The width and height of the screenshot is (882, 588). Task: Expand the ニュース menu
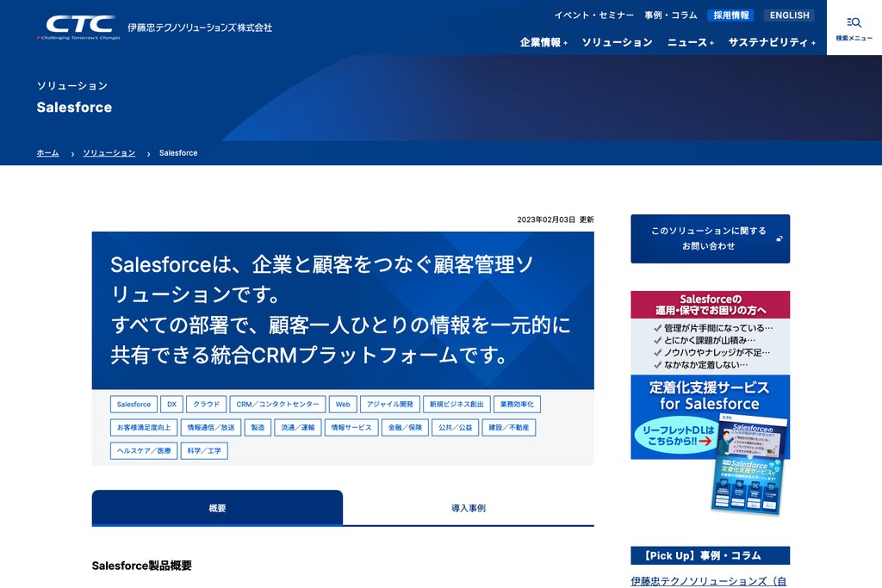click(690, 42)
